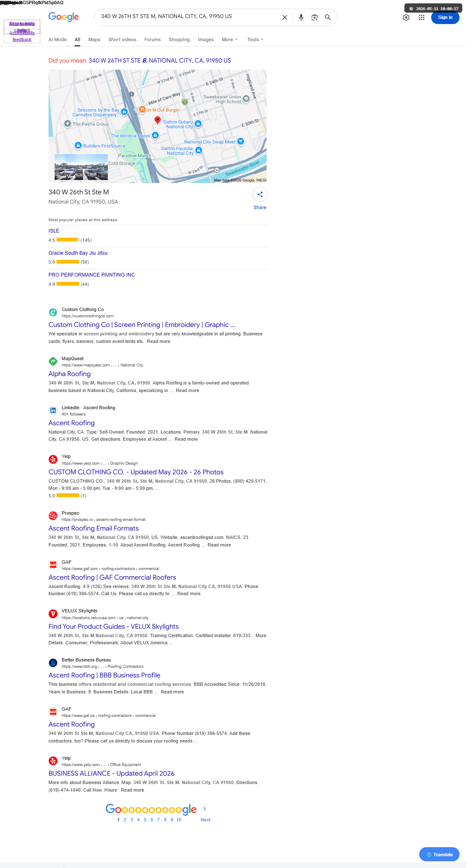Click Custom Clothing Co favicon

(x=53, y=312)
